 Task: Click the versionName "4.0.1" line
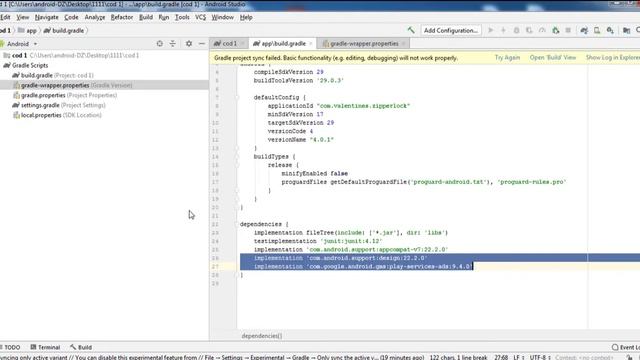(x=301, y=140)
